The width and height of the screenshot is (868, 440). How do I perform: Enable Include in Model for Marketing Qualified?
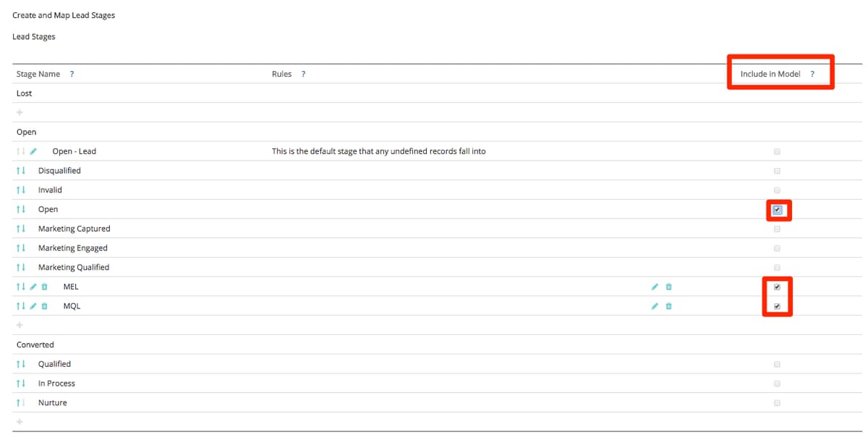777,267
